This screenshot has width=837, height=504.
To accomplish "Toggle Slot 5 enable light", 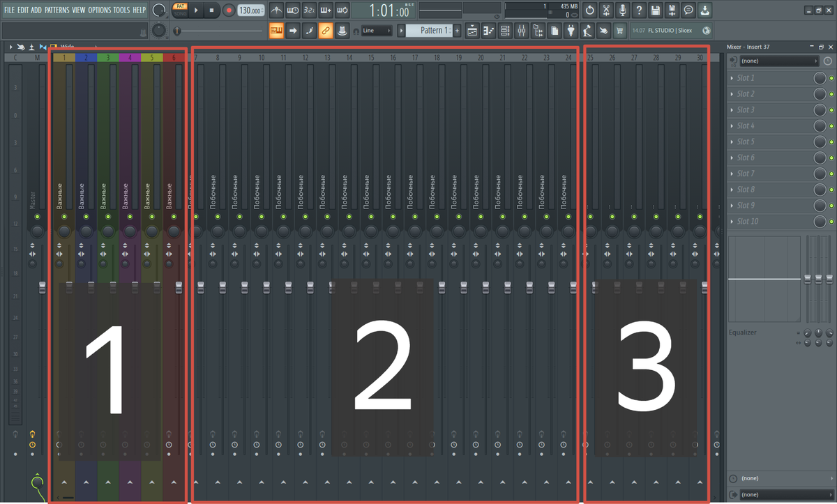I will (x=831, y=142).
